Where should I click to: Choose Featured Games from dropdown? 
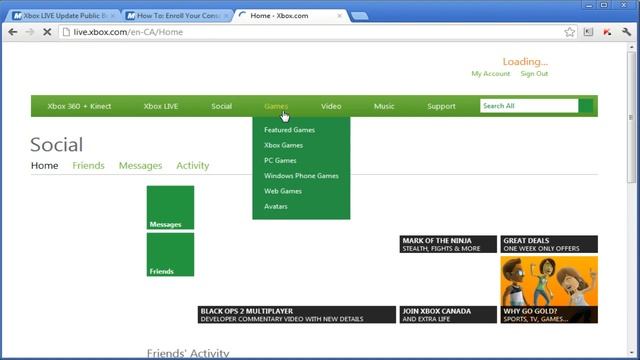click(289, 130)
